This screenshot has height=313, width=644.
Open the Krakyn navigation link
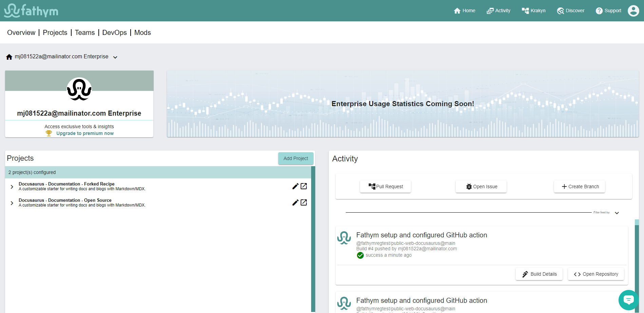[x=534, y=11]
